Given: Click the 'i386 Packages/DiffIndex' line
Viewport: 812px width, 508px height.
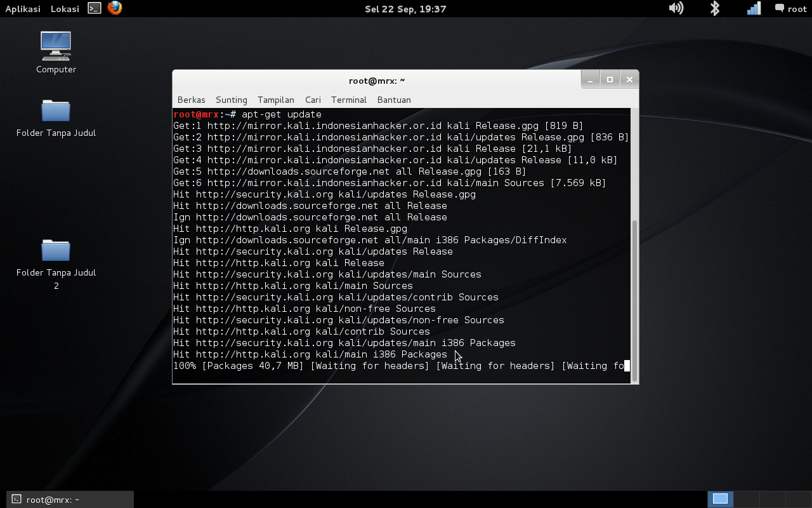Looking at the screenshot, I should tap(370, 240).
